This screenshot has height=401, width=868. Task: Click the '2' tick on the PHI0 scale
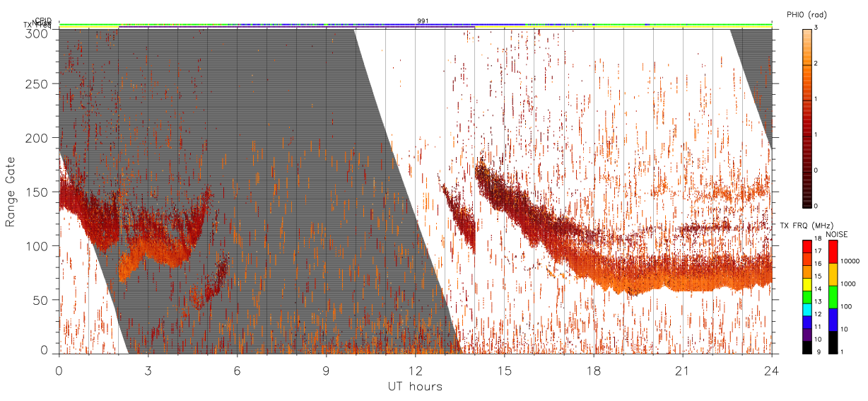[x=815, y=65]
